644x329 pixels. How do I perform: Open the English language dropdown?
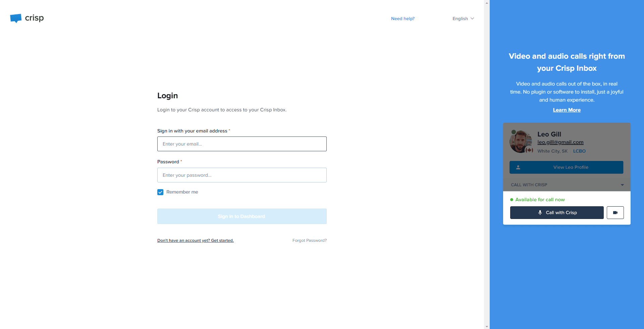(x=463, y=19)
